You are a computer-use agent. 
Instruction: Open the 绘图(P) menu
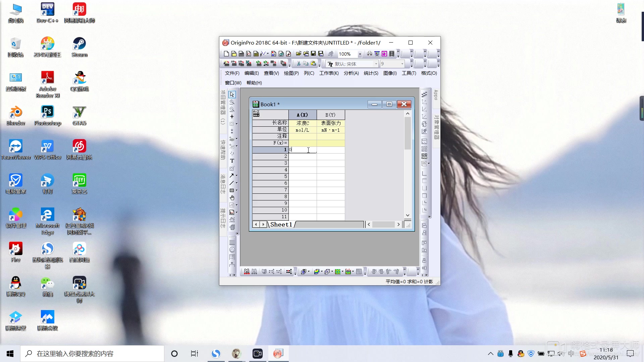click(x=291, y=73)
